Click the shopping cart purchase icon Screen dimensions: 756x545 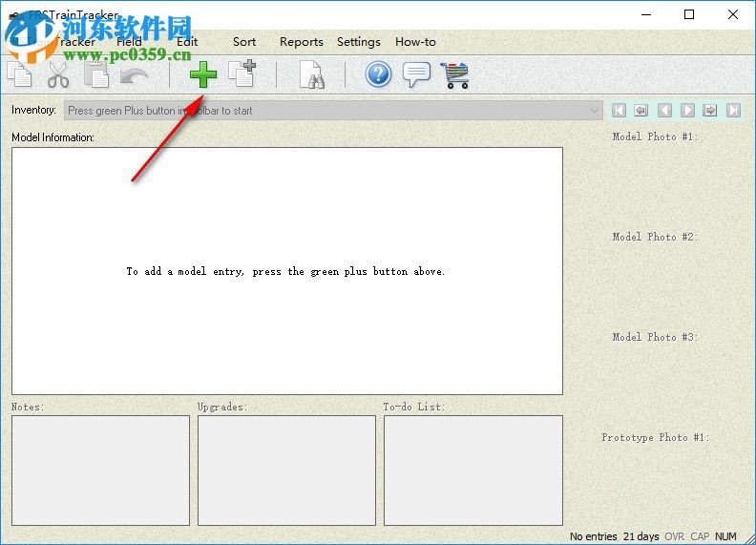click(x=454, y=75)
